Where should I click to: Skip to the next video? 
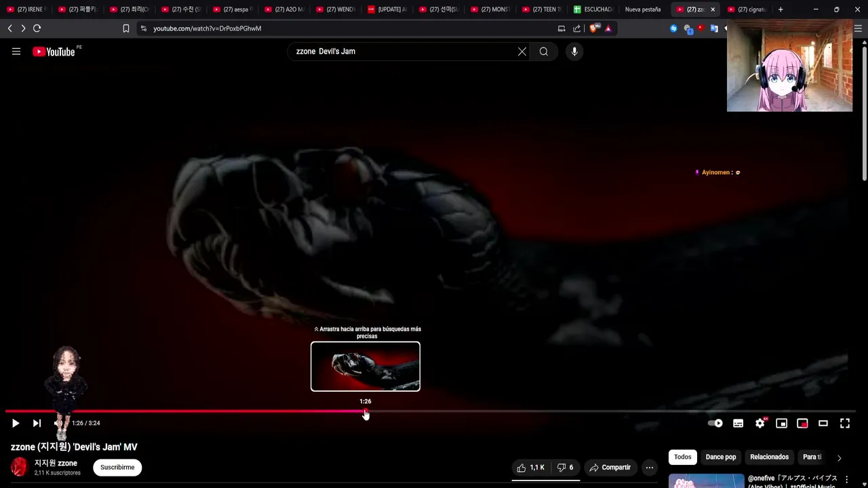[37, 423]
